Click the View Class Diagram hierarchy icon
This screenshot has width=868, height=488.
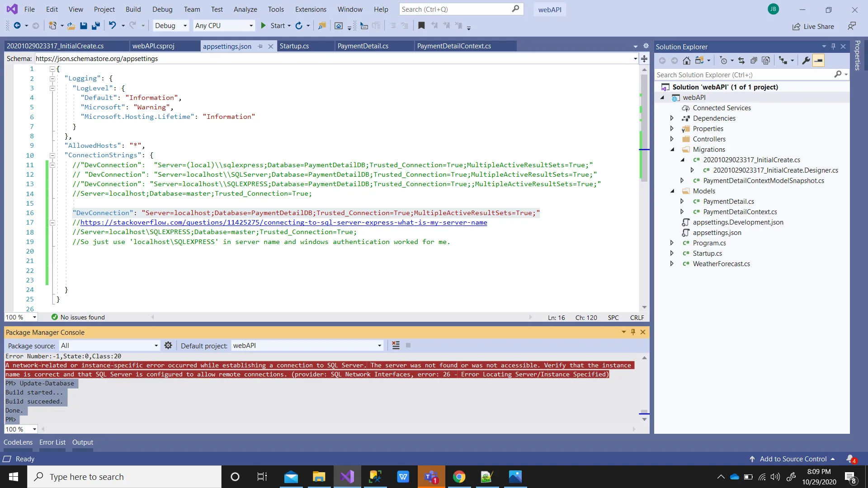783,61
